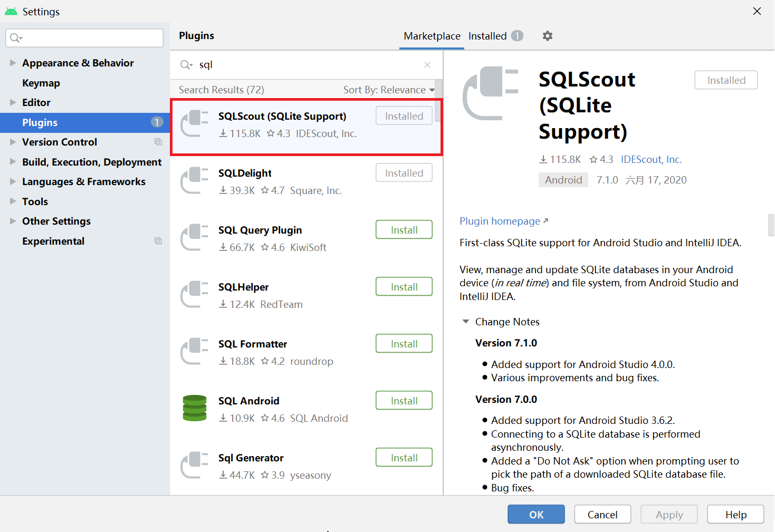Click the Apply button

(669, 515)
